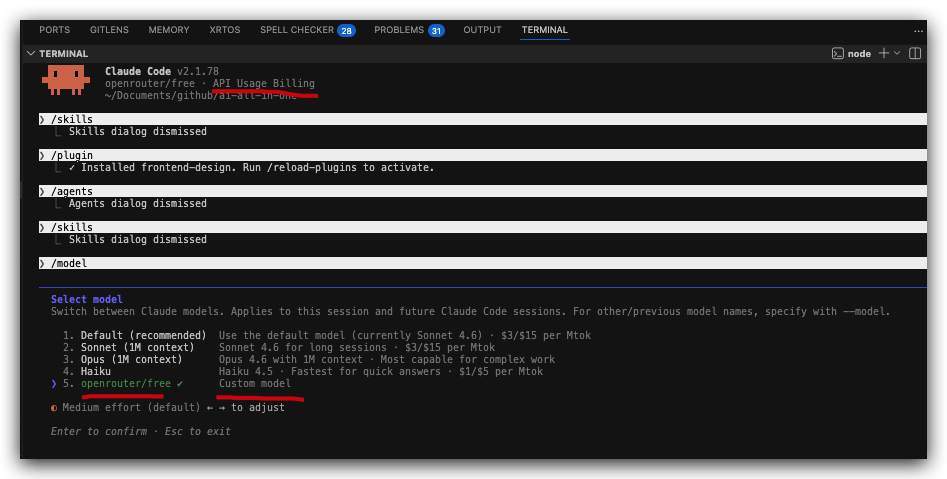947x479 pixels.
Task: Select the TERMINAL tab
Action: 545,30
